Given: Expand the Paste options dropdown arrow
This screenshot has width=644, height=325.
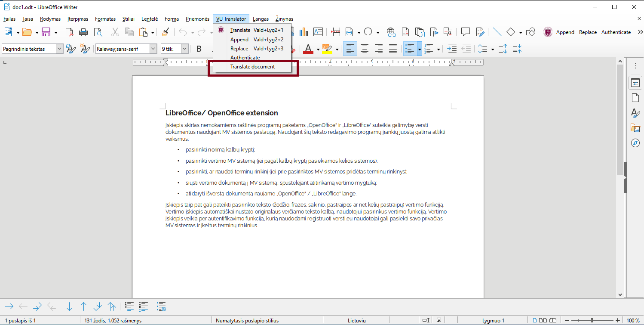Looking at the screenshot, I should (x=153, y=32).
